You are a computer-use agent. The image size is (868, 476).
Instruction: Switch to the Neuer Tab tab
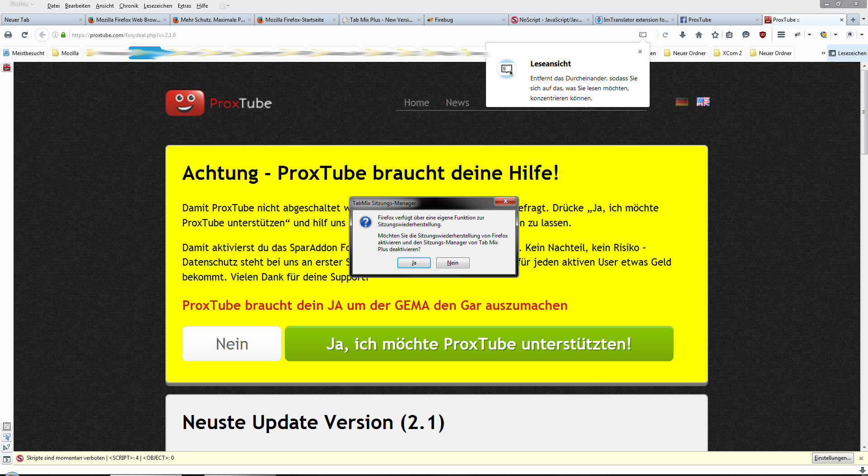tap(43, 20)
